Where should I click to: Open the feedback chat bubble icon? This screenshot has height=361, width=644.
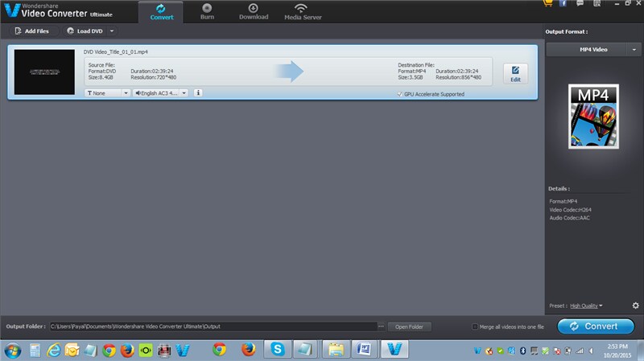point(580,3)
